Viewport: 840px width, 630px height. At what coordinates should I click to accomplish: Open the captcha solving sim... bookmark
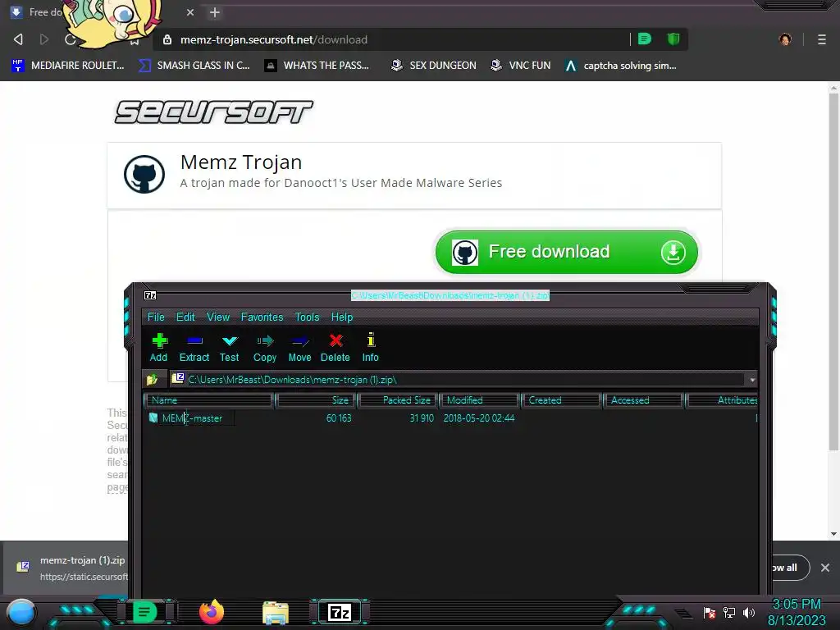tap(621, 66)
